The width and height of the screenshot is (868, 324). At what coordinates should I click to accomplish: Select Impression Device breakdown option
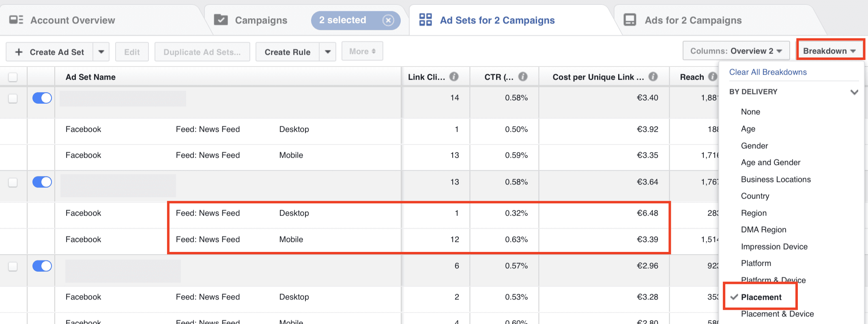click(774, 247)
